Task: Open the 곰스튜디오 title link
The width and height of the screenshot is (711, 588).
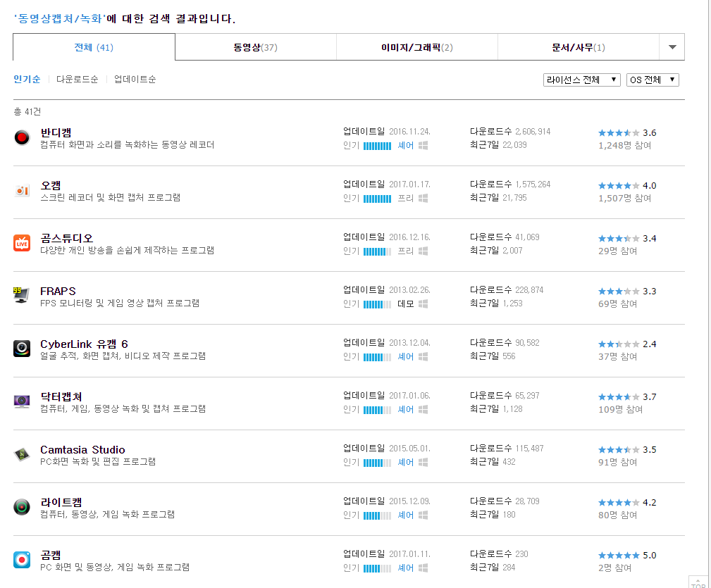Action: pos(66,238)
